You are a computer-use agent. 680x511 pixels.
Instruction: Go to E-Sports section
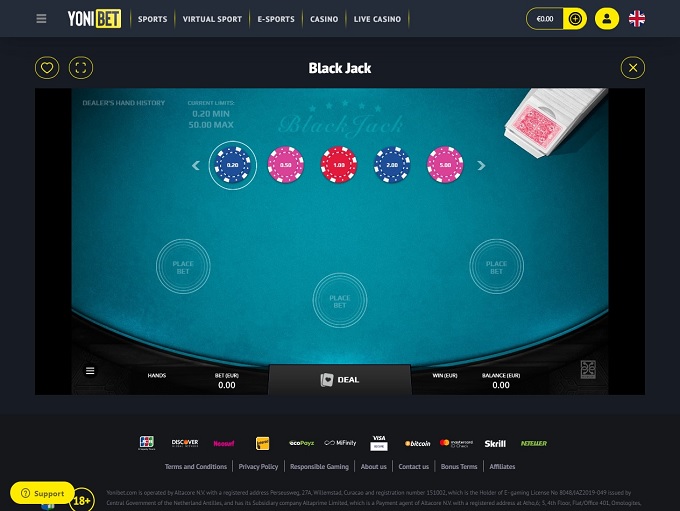pos(276,19)
